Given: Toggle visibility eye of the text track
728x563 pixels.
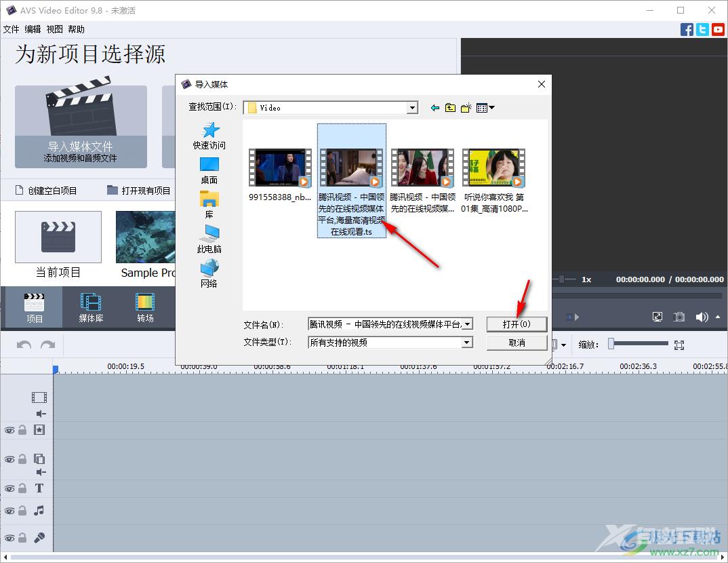Looking at the screenshot, I should click(x=9, y=488).
